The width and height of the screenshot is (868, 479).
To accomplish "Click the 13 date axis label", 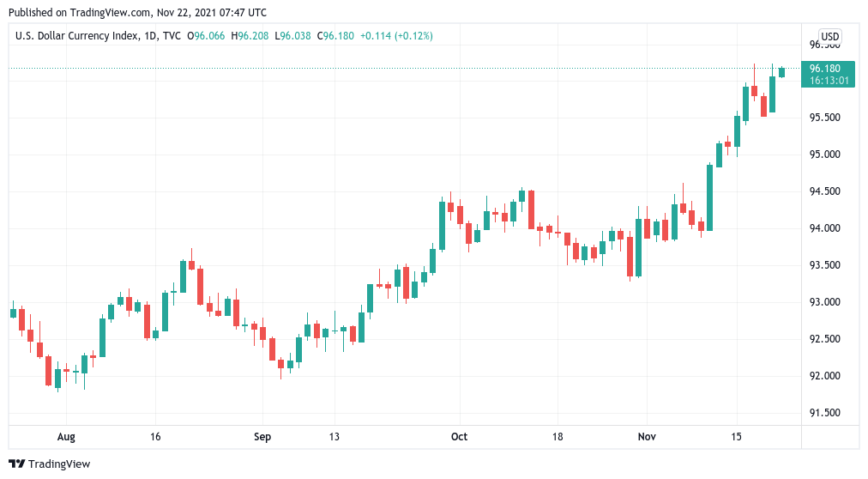I will pyautogui.click(x=334, y=437).
